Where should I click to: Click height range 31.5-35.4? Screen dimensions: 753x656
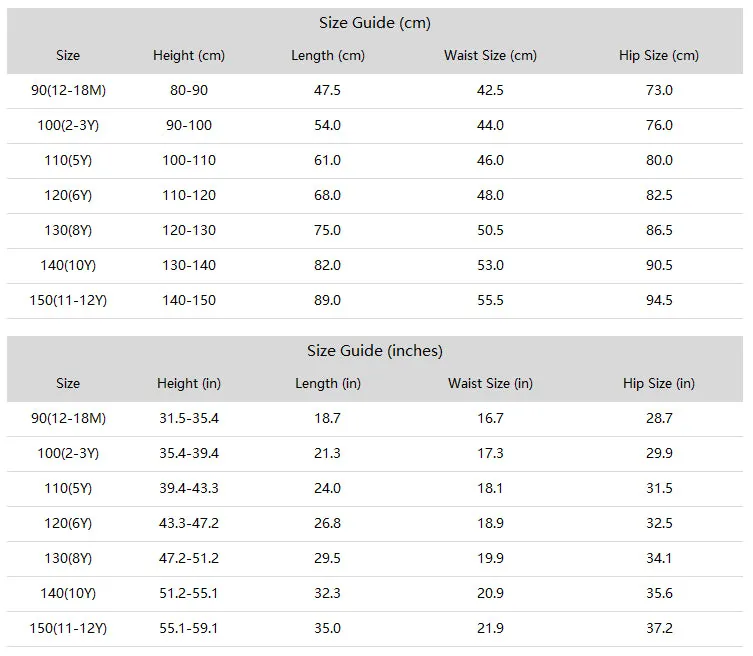point(189,418)
